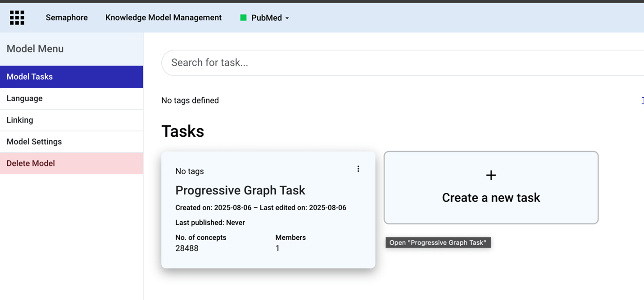
Task: Open the Language section from Model Menu
Action: [24, 98]
